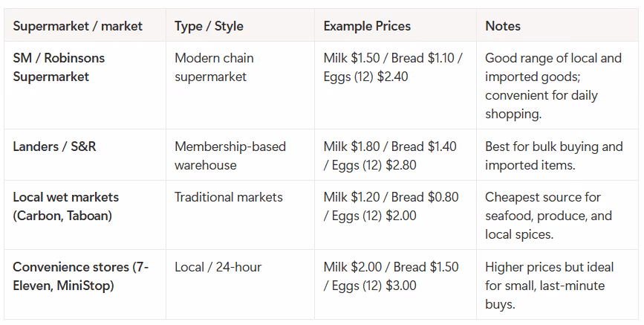
Task: Select the 'SM / Robinsons Supermarket' cell
Action: pyautogui.click(x=59, y=67)
